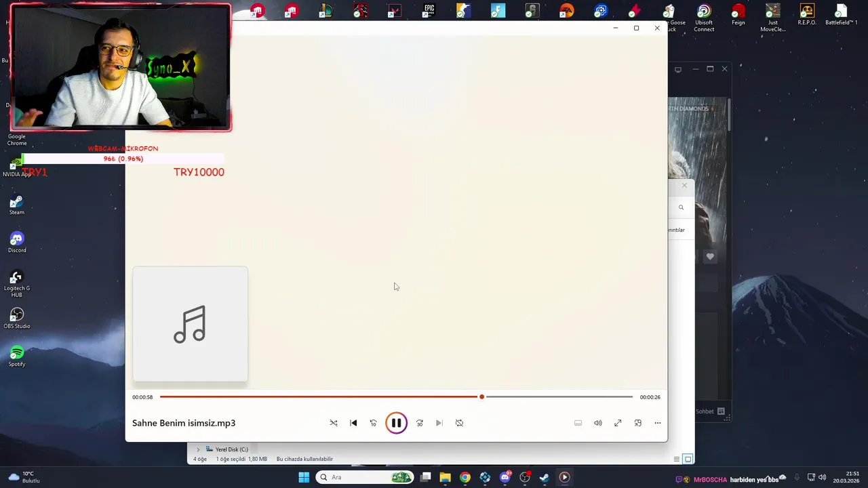The height and width of the screenshot is (488, 868).
Task: Open the weather widget showing 10°C
Action: 24,477
